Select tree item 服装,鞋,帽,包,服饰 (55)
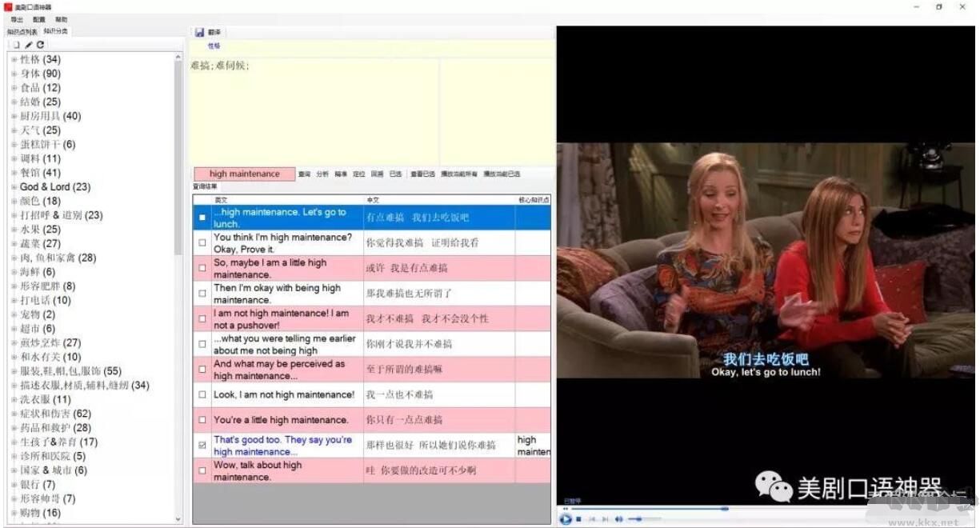This screenshot has height=528, width=980. (71, 371)
